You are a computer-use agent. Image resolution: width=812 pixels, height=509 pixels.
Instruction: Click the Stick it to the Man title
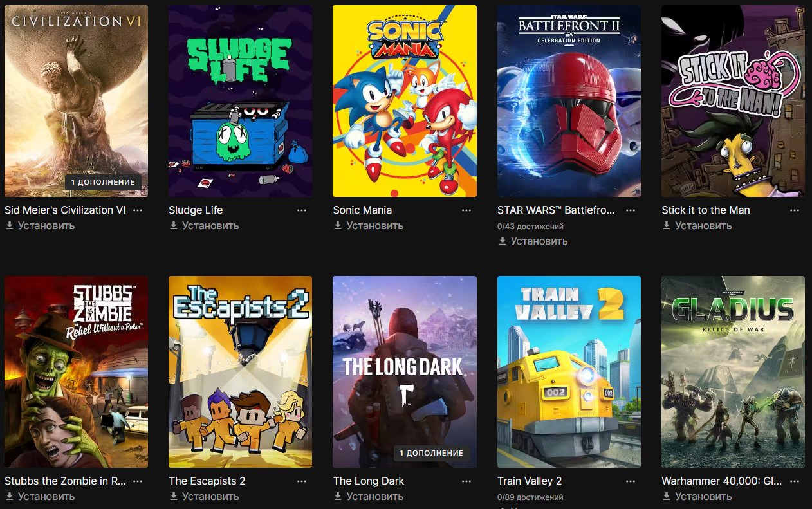point(706,210)
